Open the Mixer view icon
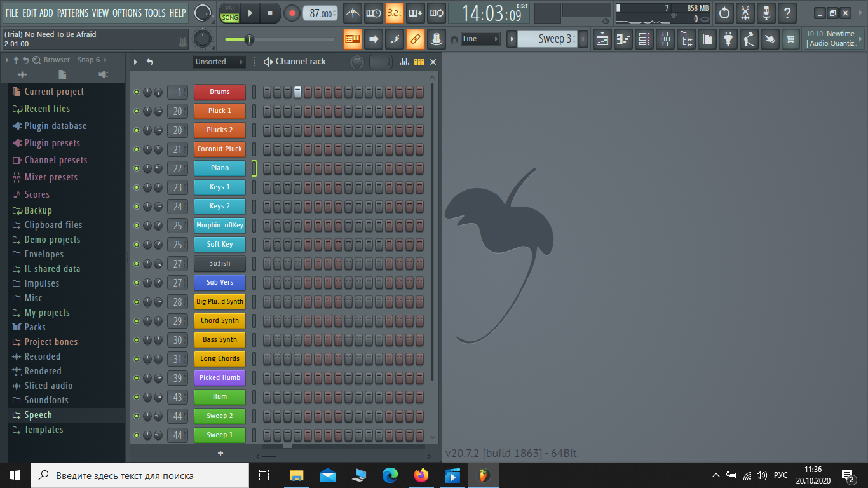Viewport: 868px width, 488px height. [665, 39]
